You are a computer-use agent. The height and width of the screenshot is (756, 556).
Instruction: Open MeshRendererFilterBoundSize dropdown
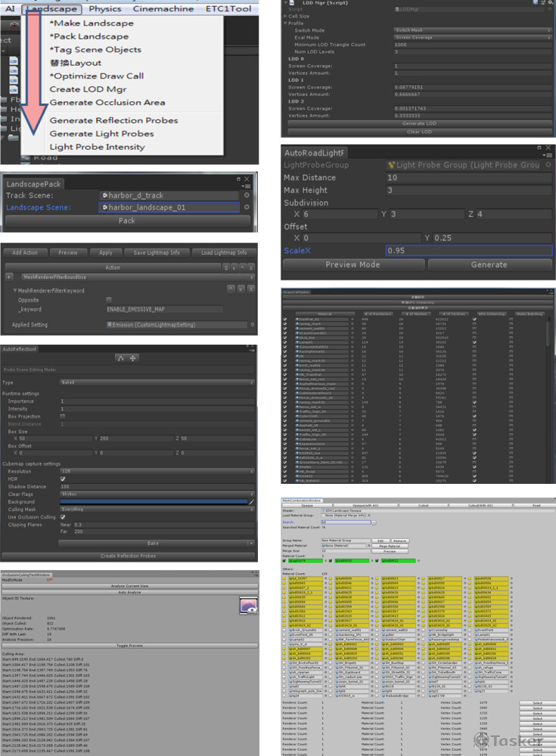click(x=138, y=277)
